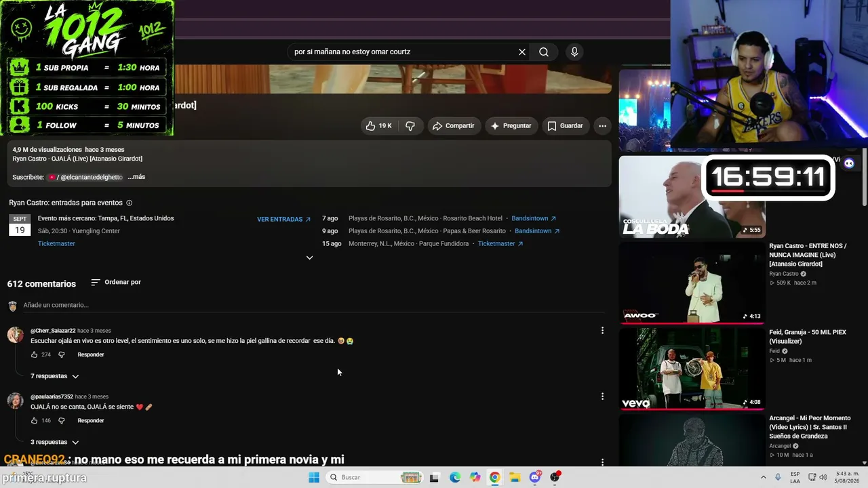
Task: Open Ticketmaster link for Monterrey Parque Fundidora
Action: [500, 243]
